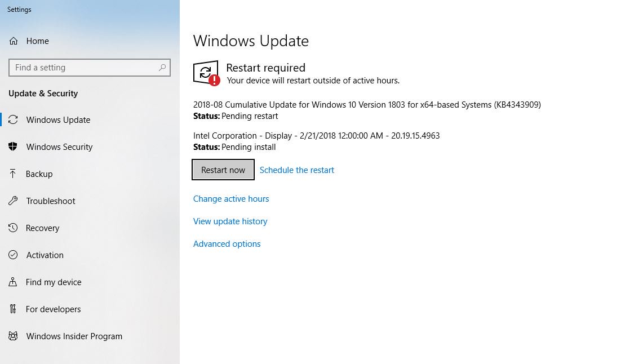
Task: Click Schedule the restart link
Action: point(296,170)
